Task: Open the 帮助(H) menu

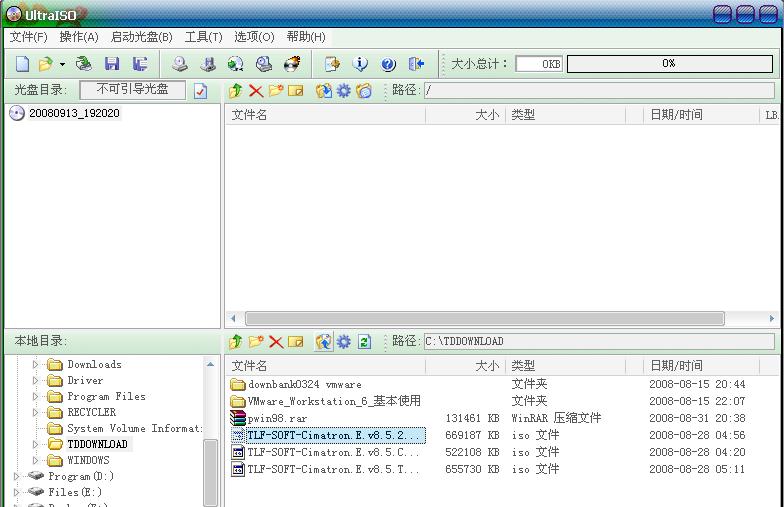Action: point(306,37)
